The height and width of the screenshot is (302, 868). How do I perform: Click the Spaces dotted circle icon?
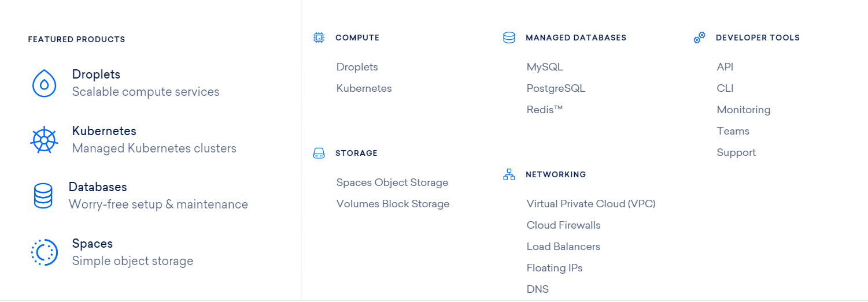pos(44,252)
